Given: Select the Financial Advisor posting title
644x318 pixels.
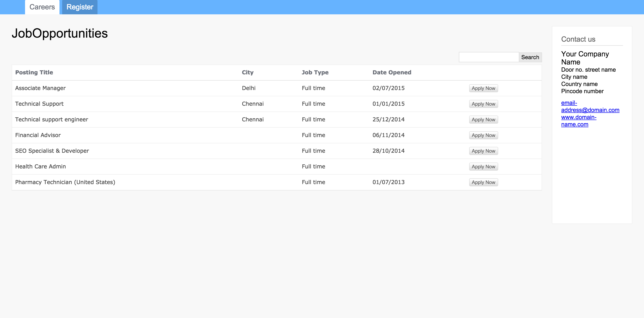Looking at the screenshot, I should click(38, 135).
